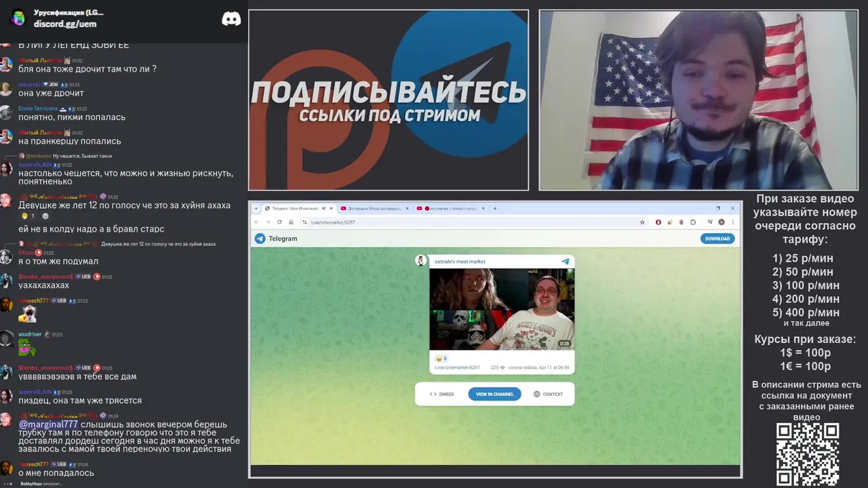
Task: Open the Extensions puzzle icon
Action: pyautogui.click(x=693, y=222)
